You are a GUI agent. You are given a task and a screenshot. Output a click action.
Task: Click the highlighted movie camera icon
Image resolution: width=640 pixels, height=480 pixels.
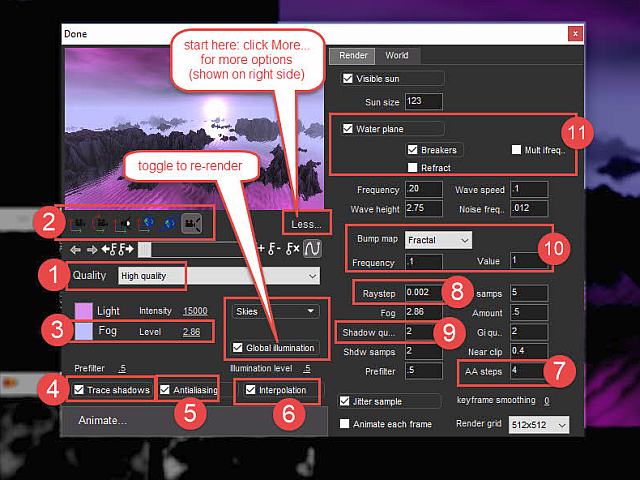[x=192, y=222]
